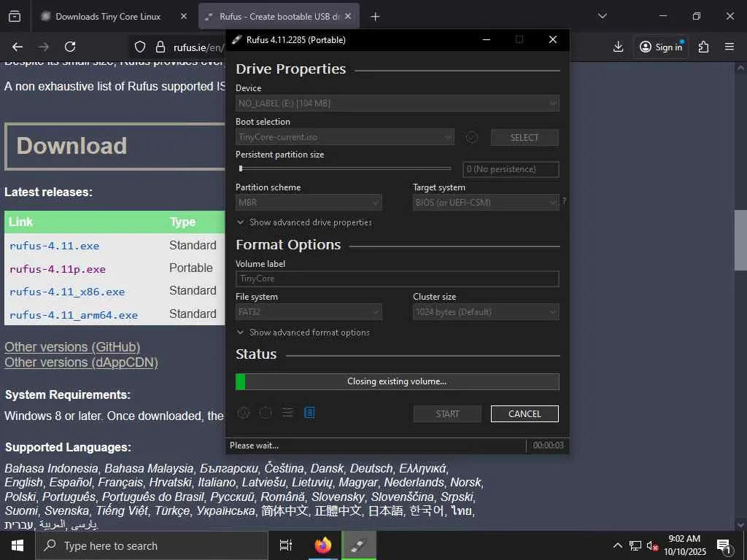Open Windows notification center icon
Image resolution: width=747 pixels, height=560 pixels.
pos(724,546)
